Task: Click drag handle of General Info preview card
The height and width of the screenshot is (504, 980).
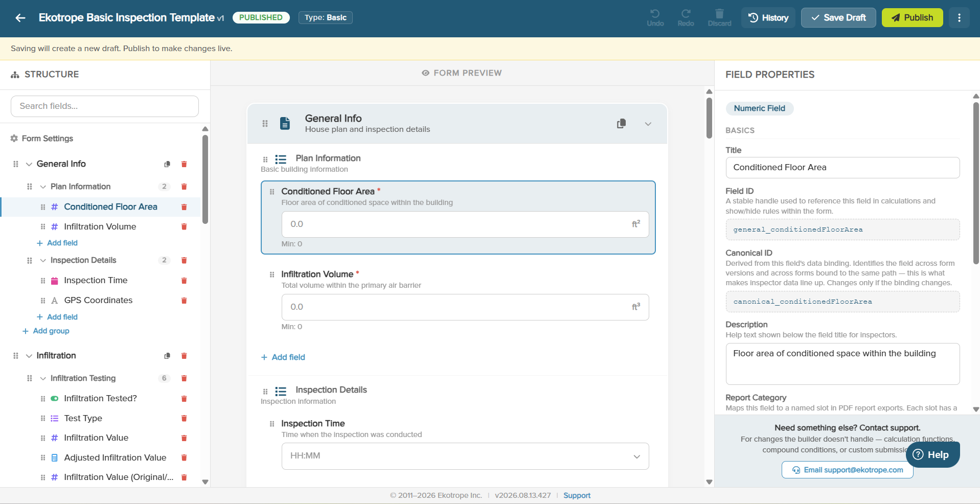Action: pyautogui.click(x=265, y=124)
